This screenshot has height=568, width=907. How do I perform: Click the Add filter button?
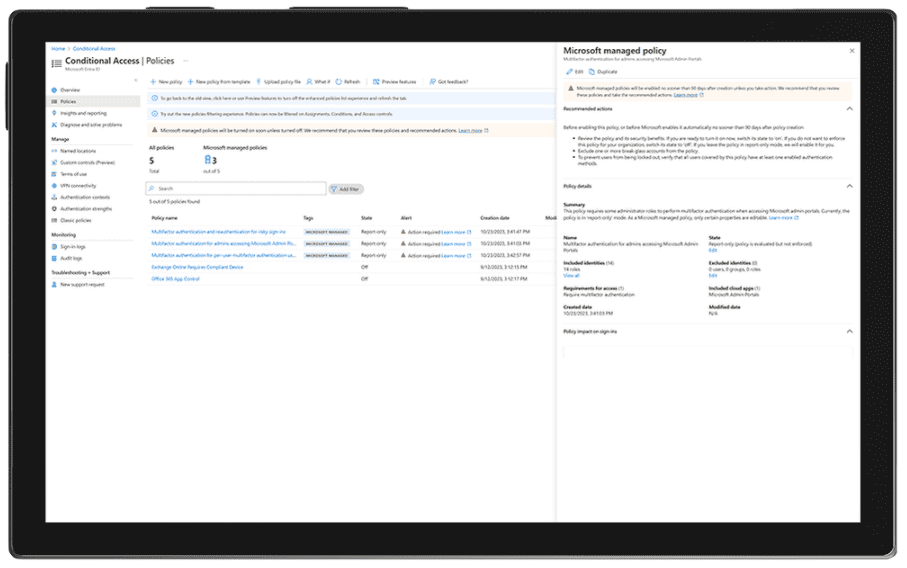[346, 189]
